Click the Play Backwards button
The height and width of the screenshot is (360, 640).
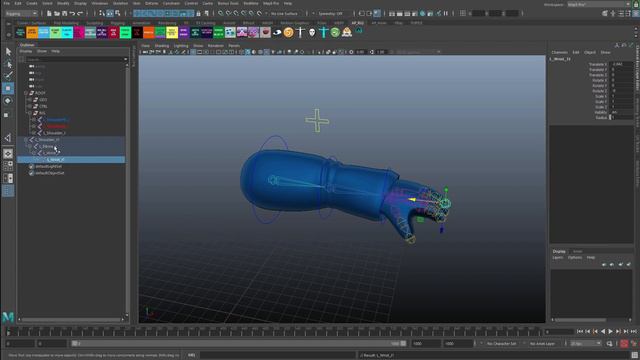pyautogui.click(x=603, y=332)
